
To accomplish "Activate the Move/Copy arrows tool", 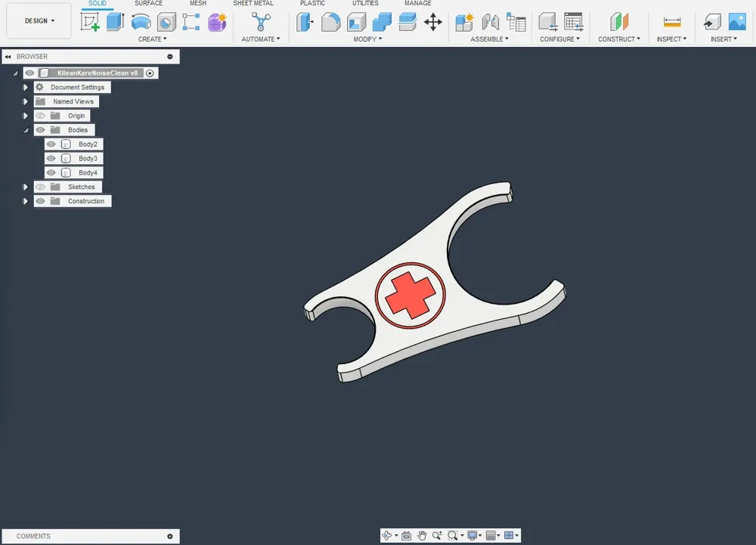I will point(433,22).
